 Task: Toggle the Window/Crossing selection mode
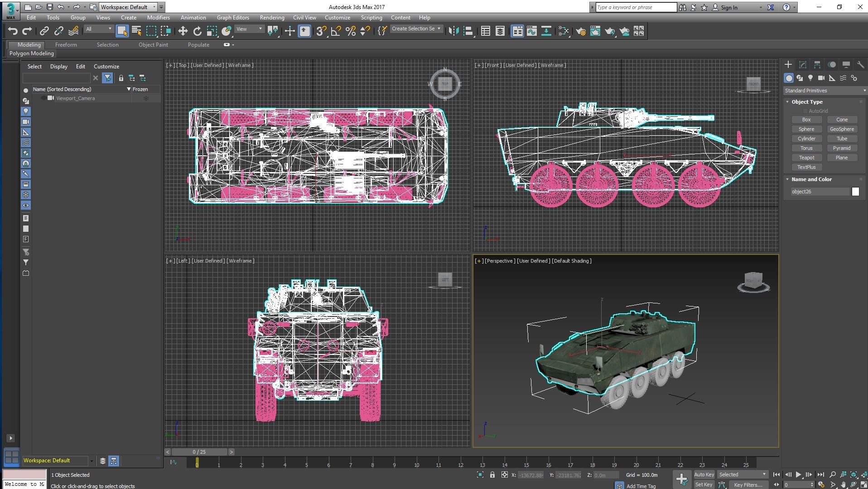pos(166,31)
